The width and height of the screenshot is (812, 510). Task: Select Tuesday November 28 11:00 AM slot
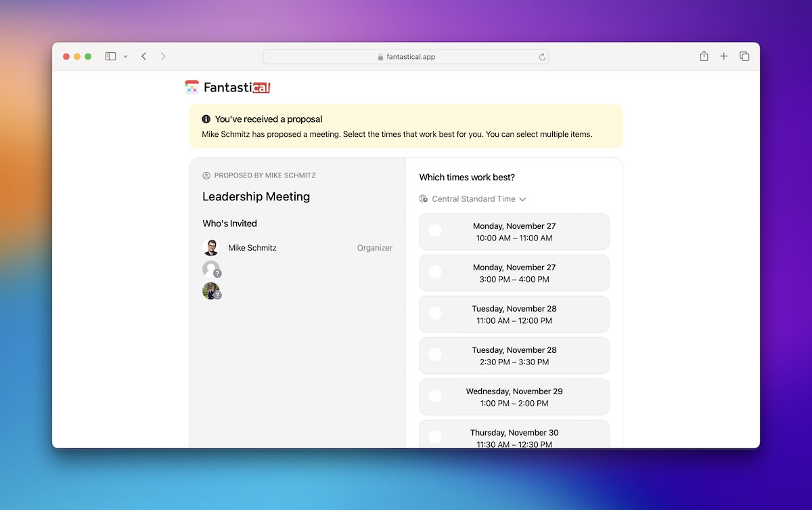click(514, 314)
